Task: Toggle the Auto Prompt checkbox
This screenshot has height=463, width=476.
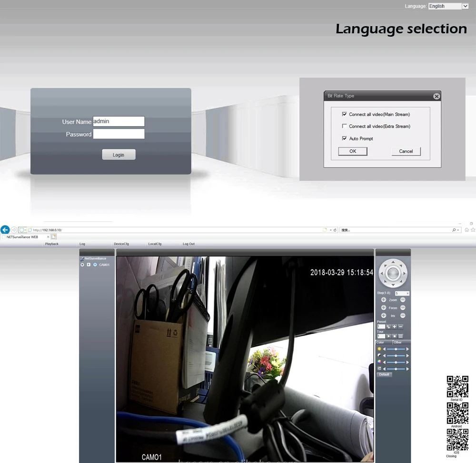Action: (x=344, y=138)
